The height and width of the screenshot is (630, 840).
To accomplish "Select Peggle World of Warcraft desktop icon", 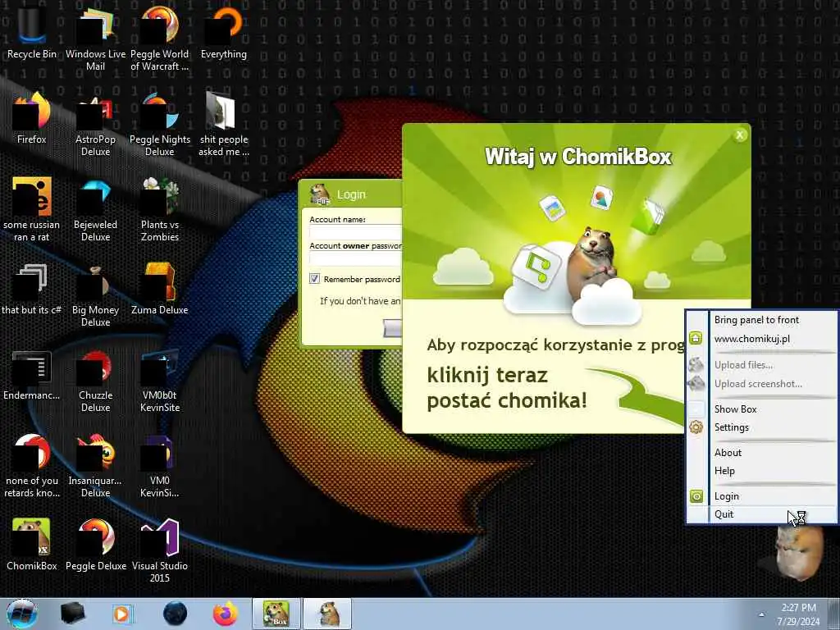I will coord(160,38).
